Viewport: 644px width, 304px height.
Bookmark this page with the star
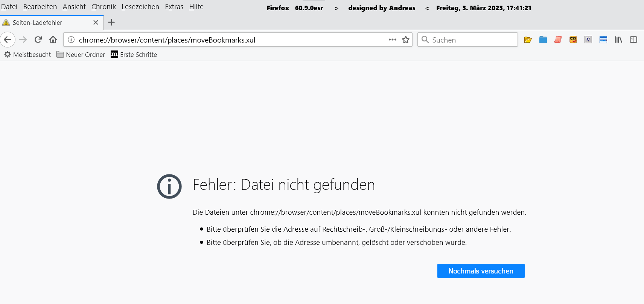(405, 40)
